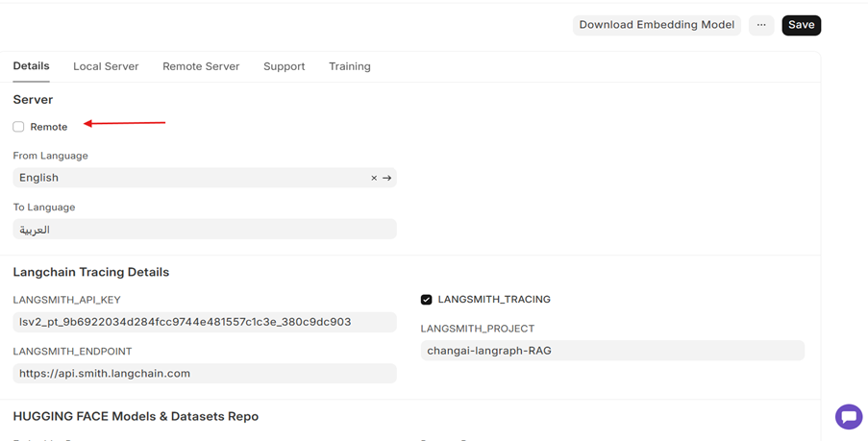This screenshot has height=441, width=868.
Task: Go to the Training tab
Action: click(x=349, y=66)
